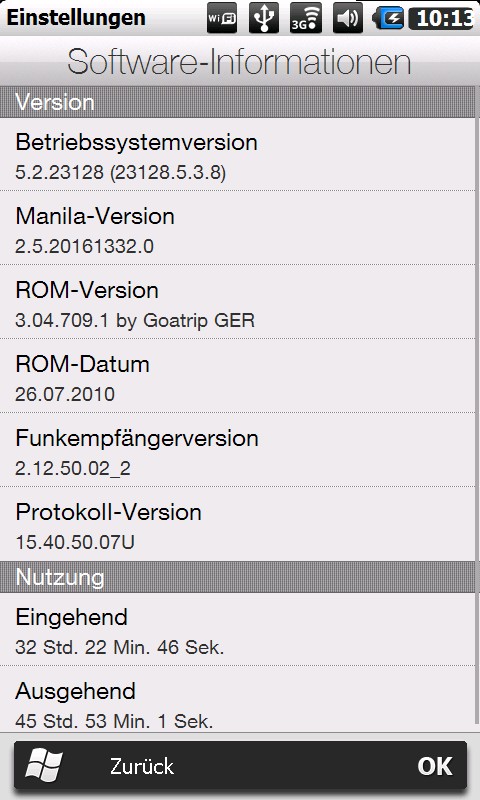Image resolution: width=480 pixels, height=800 pixels.
Task: Tap the 10:13 clock display
Action: [442, 19]
